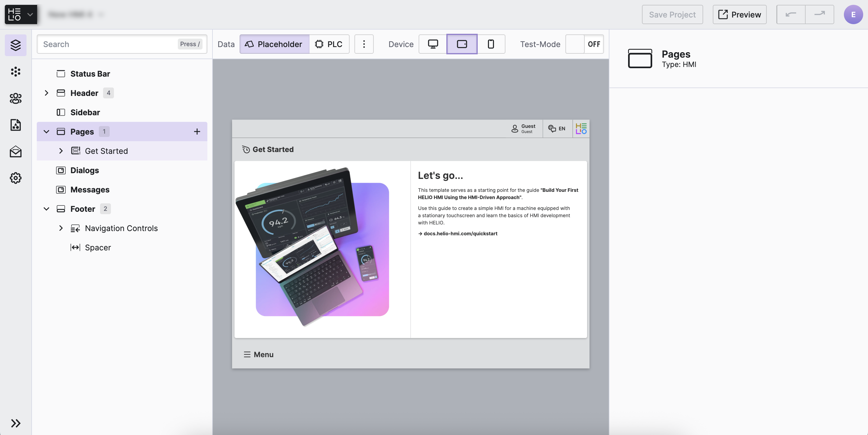The image size is (868, 435).
Task: Toggle Test-Mode switch on
Action: pos(584,44)
